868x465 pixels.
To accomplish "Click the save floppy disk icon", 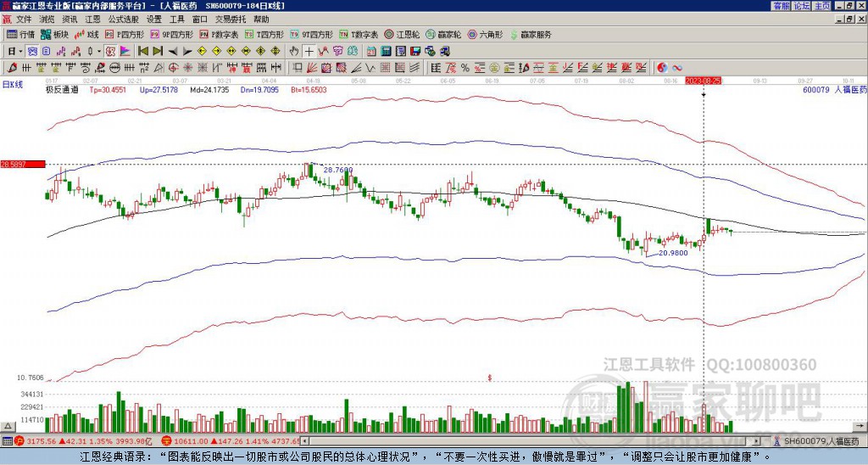I will [415, 52].
